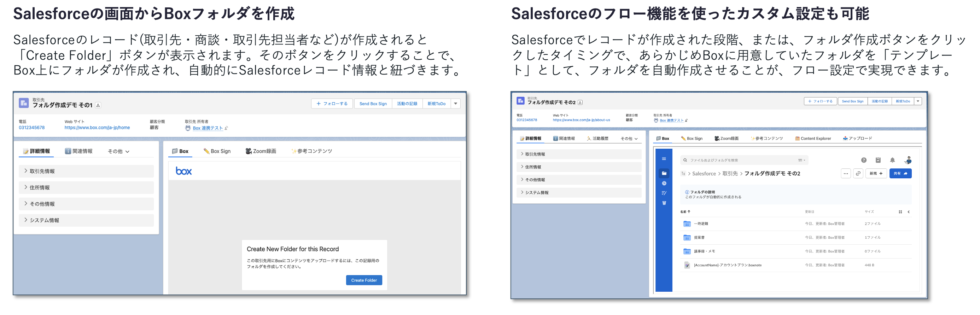980x315 pixels.
Task: Click Send Box Sign button in その1 header
Action: [x=373, y=103]
